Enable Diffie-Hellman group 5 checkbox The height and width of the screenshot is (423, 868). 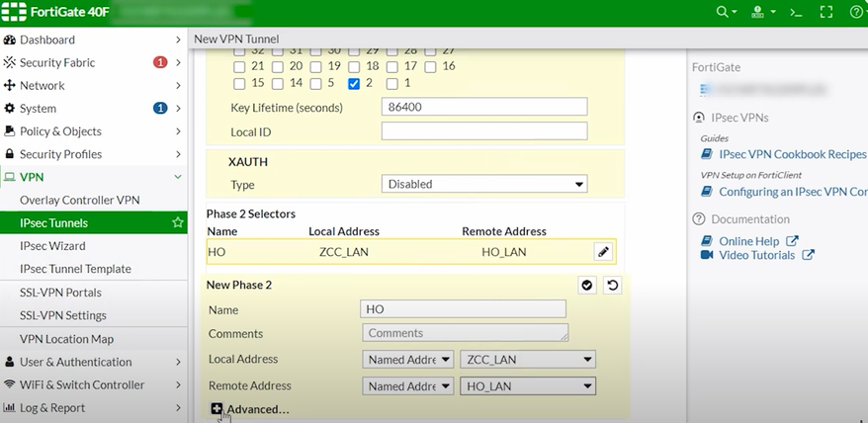tap(315, 84)
